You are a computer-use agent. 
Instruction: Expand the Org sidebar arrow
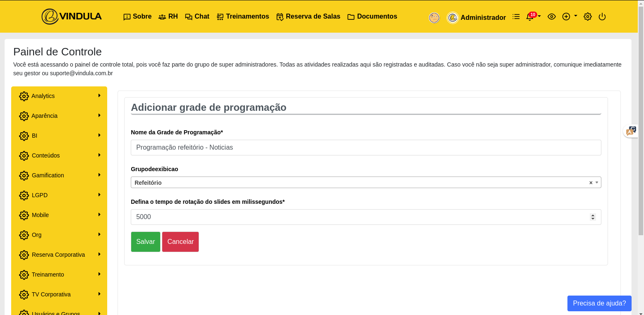pos(99,234)
